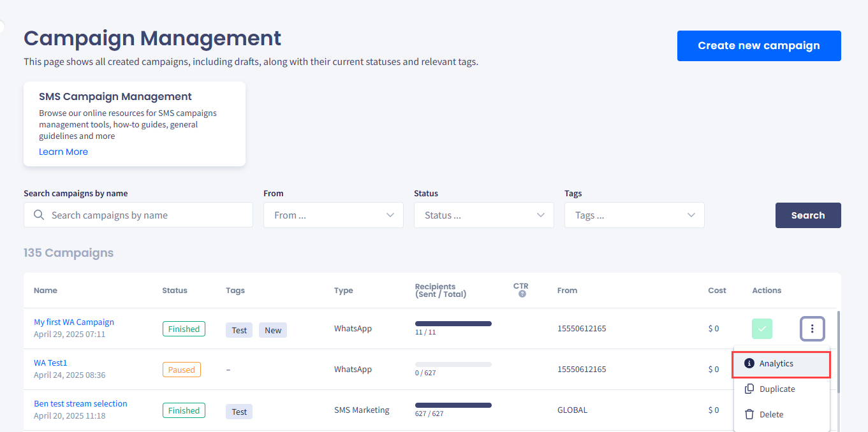868x432 pixels.
Task: Click the Finished status badge of My first WA Campaign
Action: pos(184,329)
